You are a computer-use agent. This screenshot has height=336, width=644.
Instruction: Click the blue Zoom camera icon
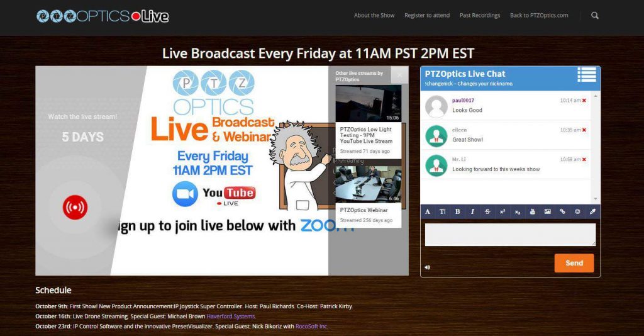pyautogui.click(x=185, y=193)
